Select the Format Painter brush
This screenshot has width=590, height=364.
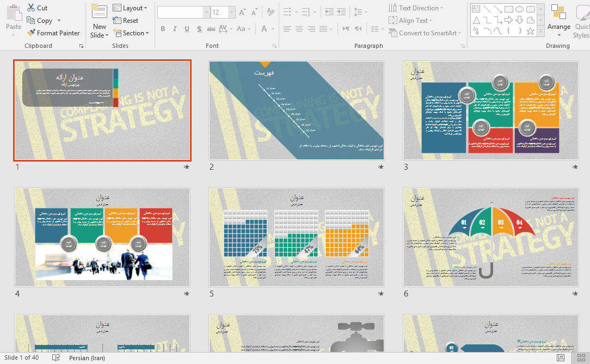click(x=53, y=33)
